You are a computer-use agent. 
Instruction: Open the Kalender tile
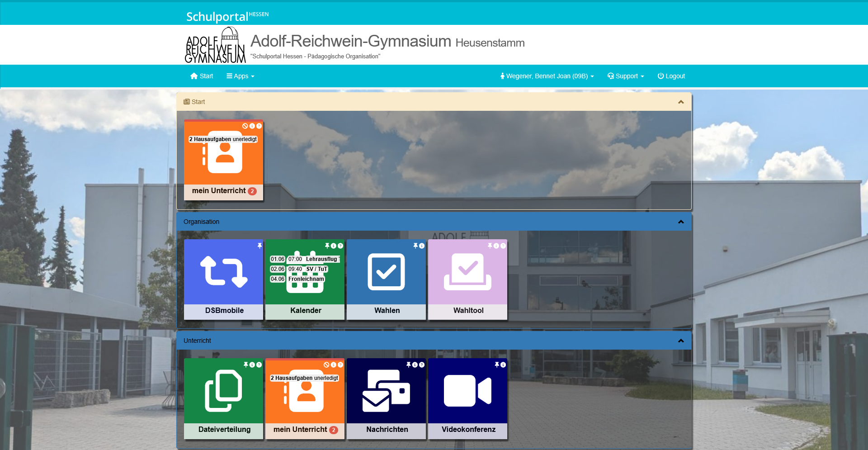(x=305, y=279)
